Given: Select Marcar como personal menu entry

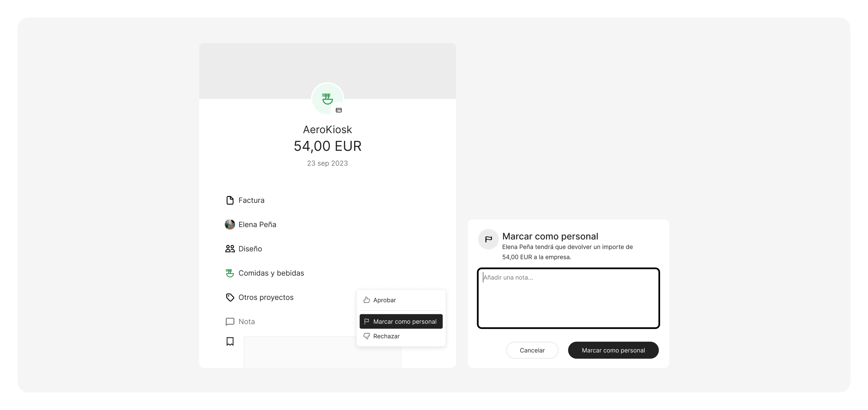Looking at the screenshot, I should [x=401, y=321].
